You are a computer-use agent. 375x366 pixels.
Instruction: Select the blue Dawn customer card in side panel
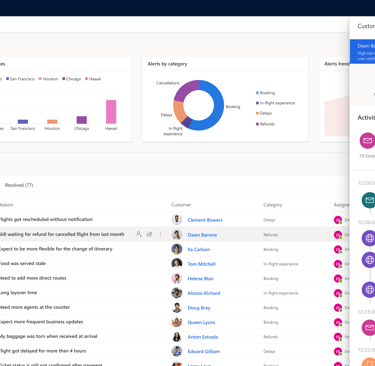362,51
